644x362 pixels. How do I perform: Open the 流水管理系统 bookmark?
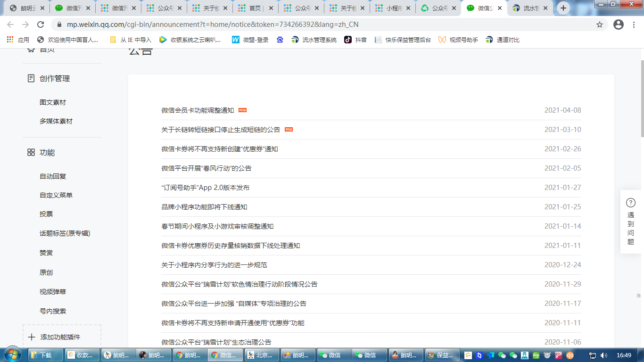[314, 40]
